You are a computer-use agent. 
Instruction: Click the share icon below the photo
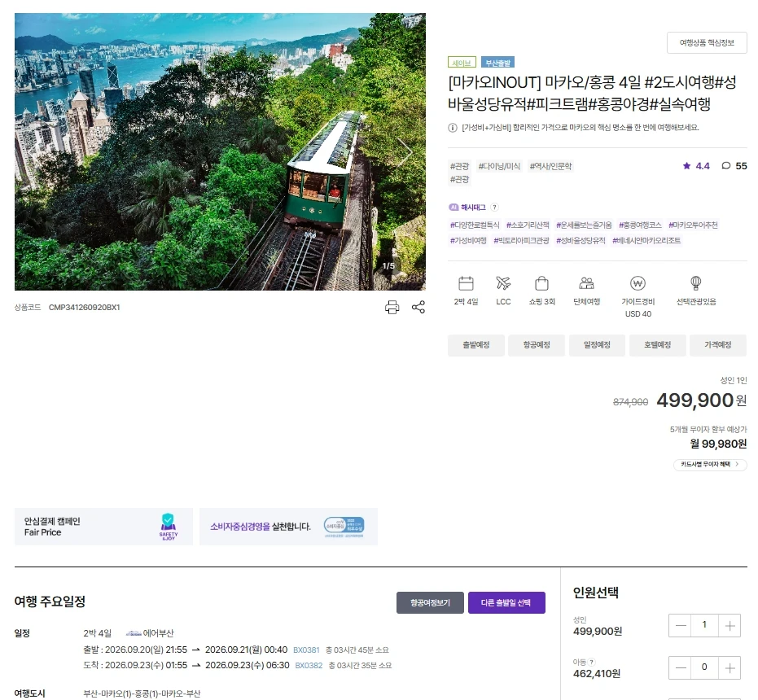[x=418, y=307]
